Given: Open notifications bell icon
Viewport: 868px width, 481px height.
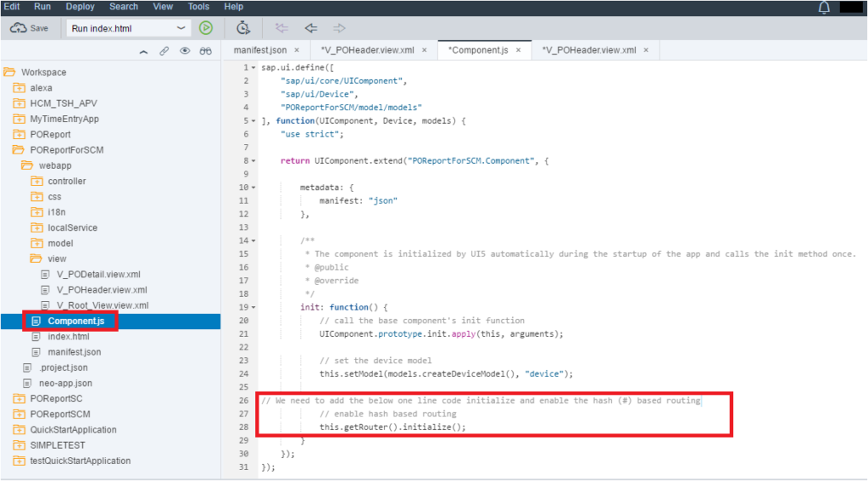Looking at the screenshot, I should 824,7.
